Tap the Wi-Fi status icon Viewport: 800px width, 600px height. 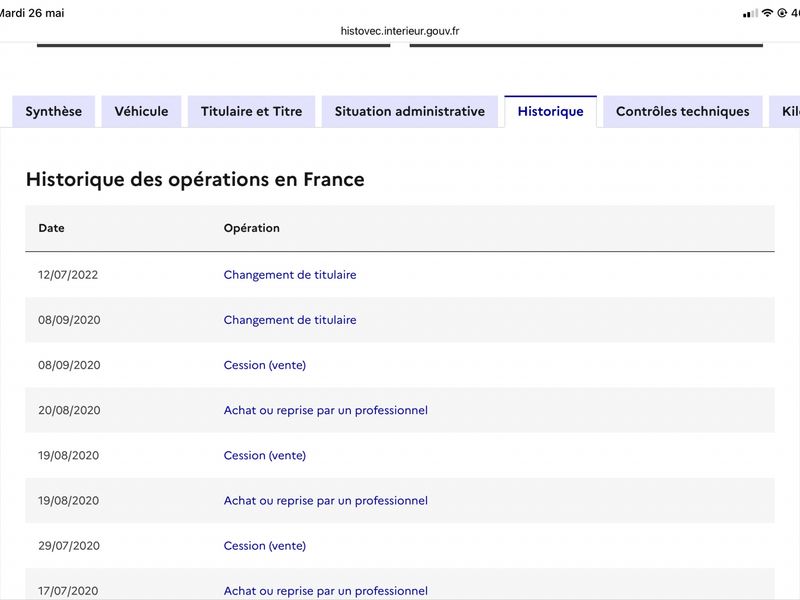coord(767,13)
